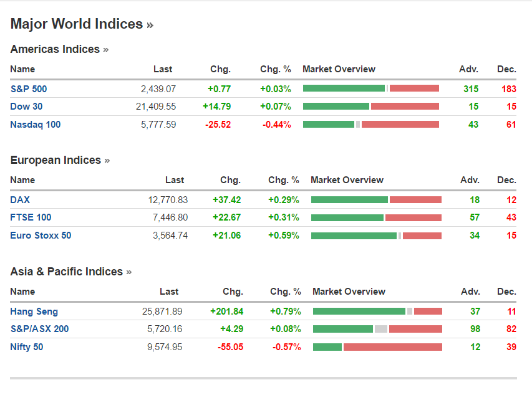Open the S&P/ASX 200 link

coord(39,329)
